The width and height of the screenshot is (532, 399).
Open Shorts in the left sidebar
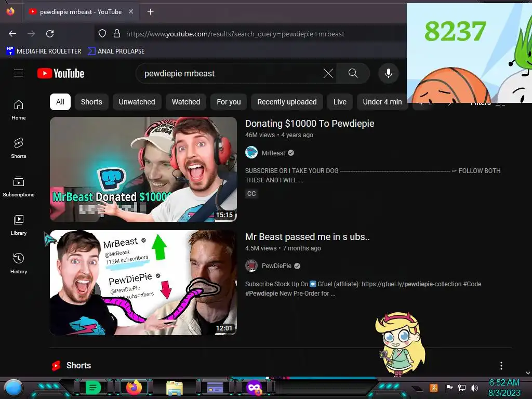(x=19, y=148)
